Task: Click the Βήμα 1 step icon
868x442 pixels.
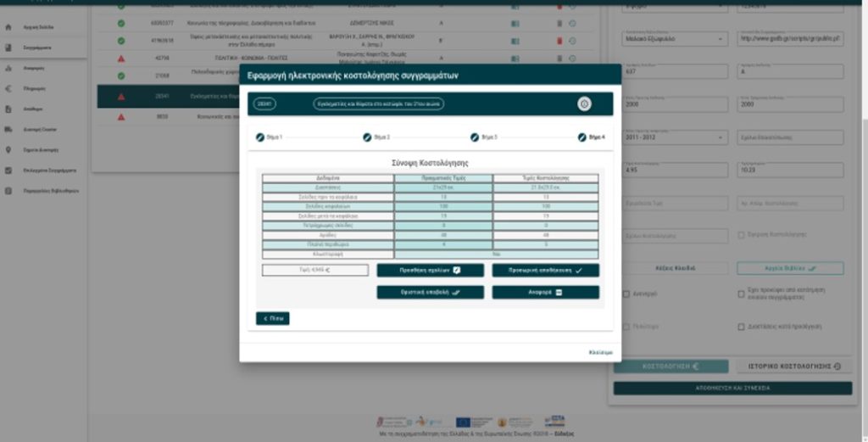Action: click(x=259, y=137)
